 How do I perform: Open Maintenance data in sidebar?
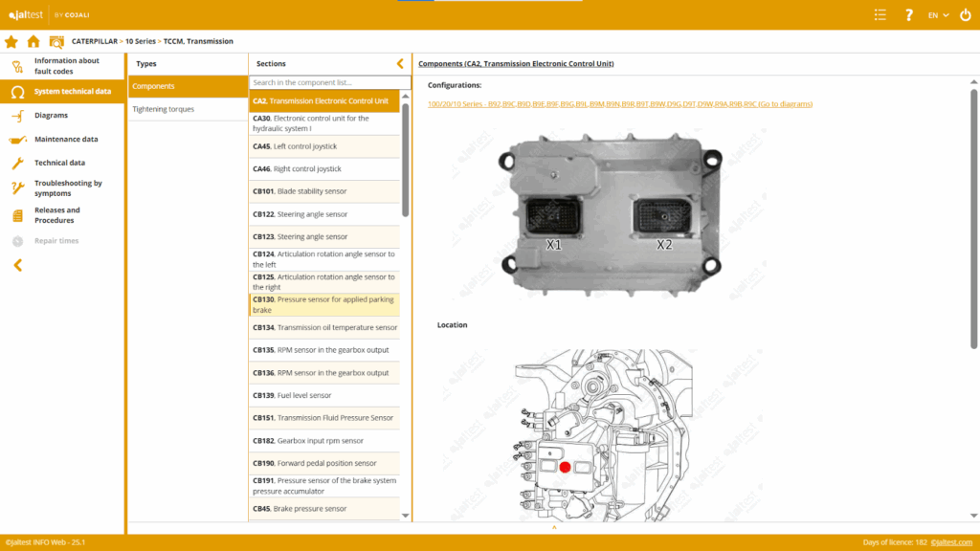coord(66,140)
